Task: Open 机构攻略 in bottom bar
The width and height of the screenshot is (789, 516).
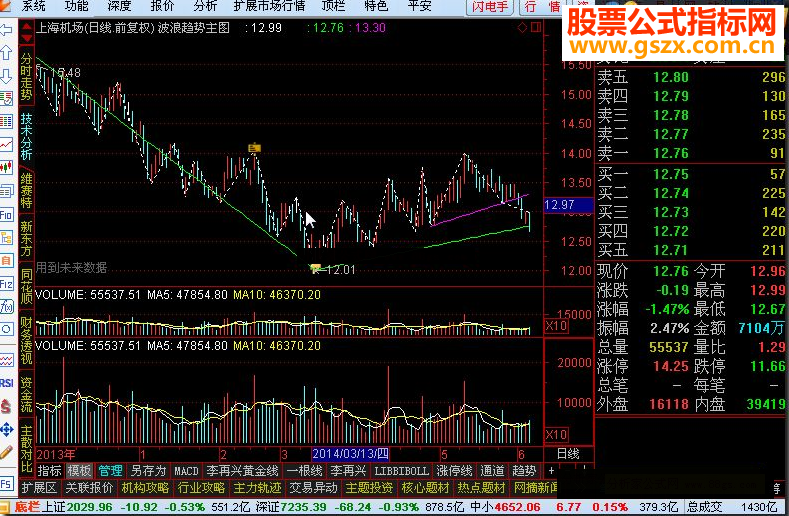Action: [145, 488]
